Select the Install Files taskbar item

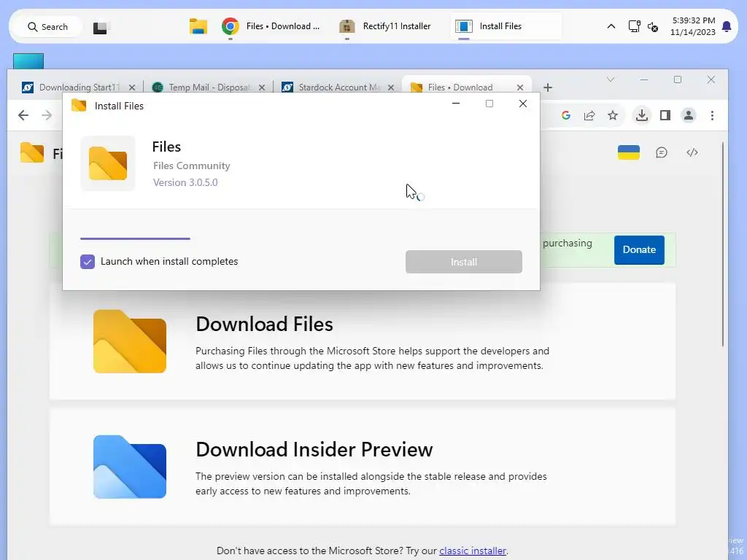[506, 26]
